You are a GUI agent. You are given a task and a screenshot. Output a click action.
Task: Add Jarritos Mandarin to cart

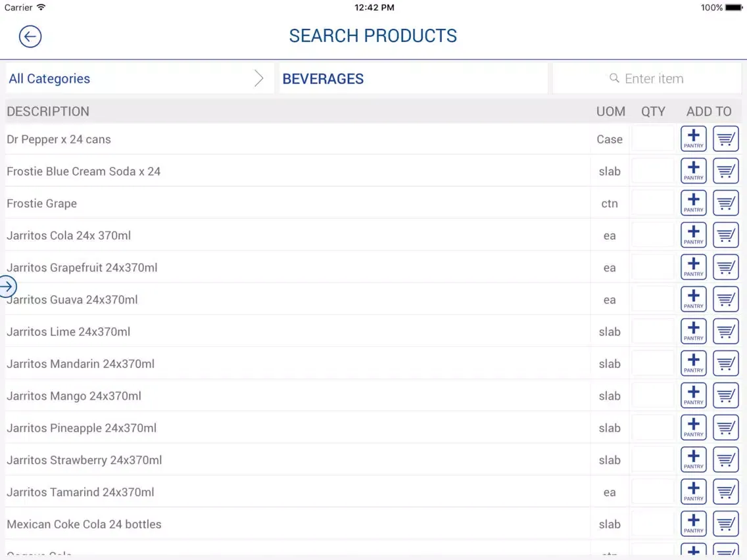725,363
